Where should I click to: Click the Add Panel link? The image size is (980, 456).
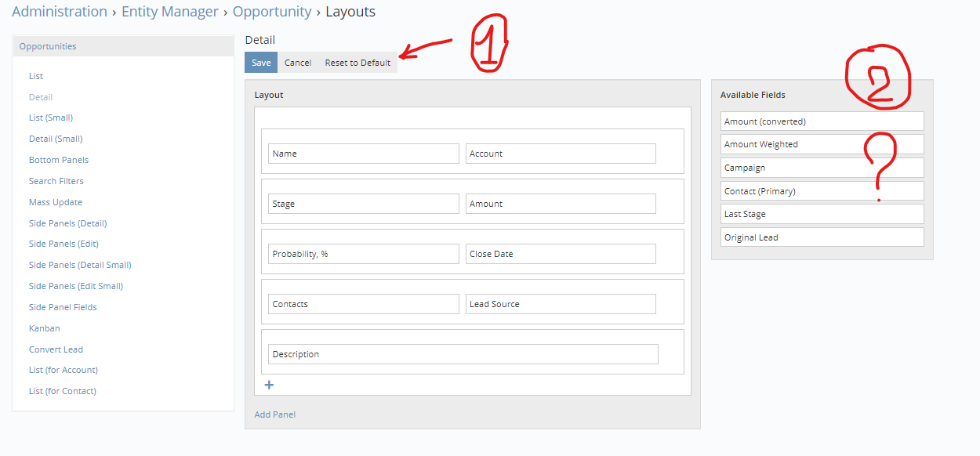[x=274, y=414]
